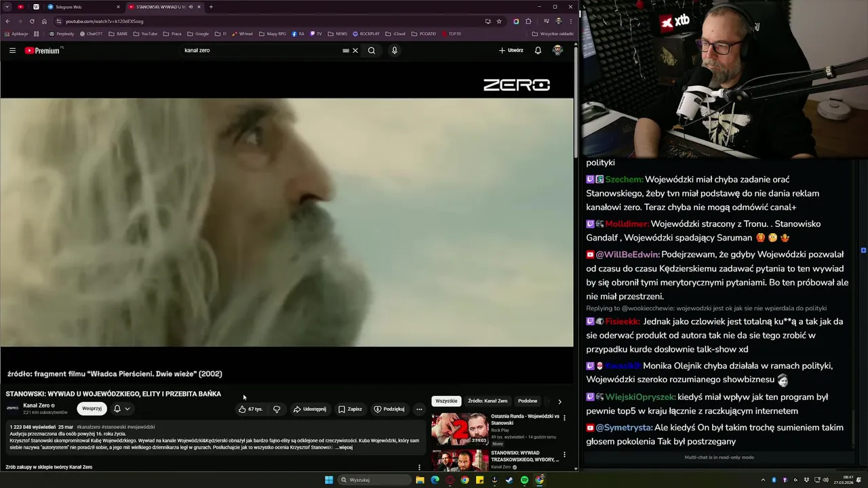Start voice search with microphone icon
The width and height of the screenshot is (868, 488).
pos(394,50)
